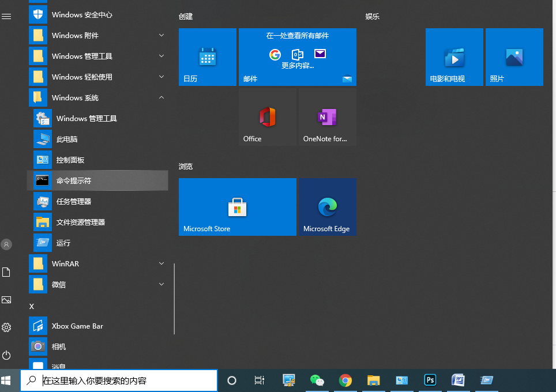Open 此电脑 entry
556x392 pixels.
click(x=97, y=140)
